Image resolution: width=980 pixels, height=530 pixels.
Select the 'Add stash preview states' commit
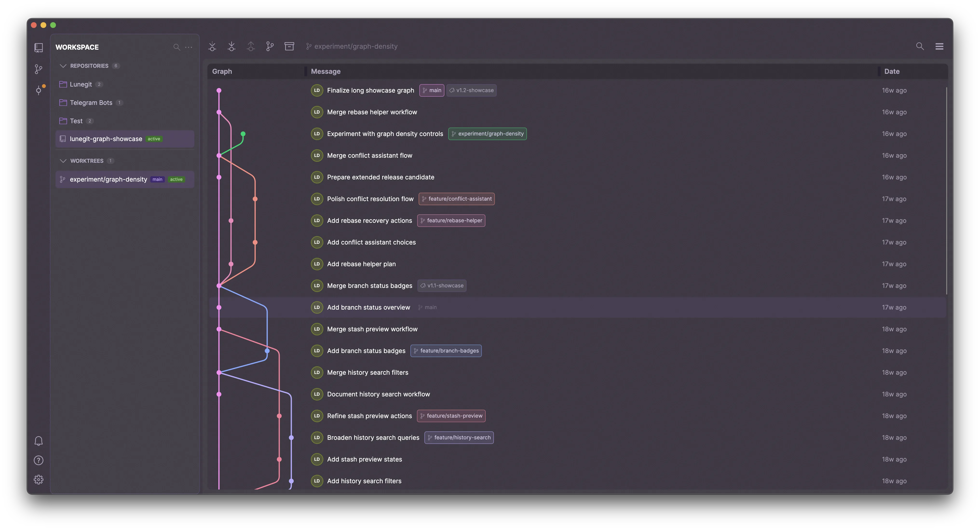pos(578,459)
